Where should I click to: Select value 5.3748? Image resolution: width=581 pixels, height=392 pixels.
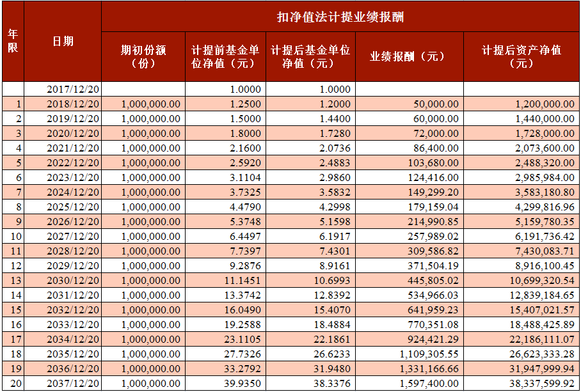tap(225, 222)
